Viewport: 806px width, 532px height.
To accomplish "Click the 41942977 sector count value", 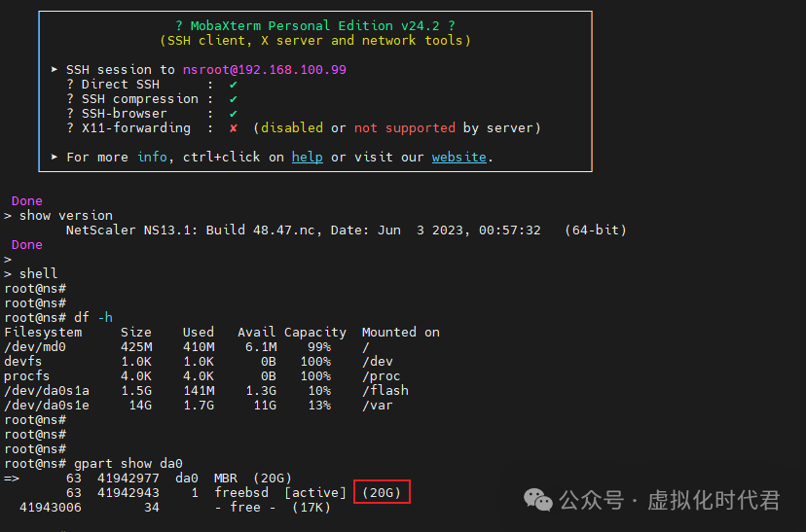I will 128,479.
